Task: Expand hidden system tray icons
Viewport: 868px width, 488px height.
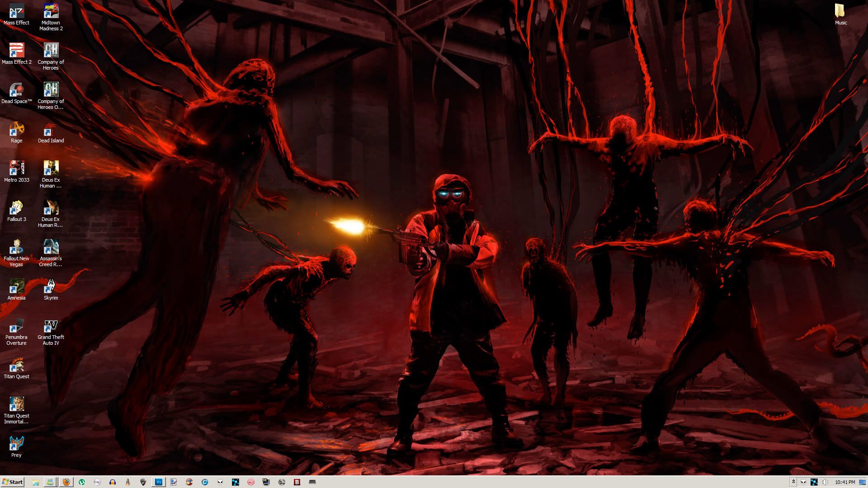Action: click(x=793, y=482)
